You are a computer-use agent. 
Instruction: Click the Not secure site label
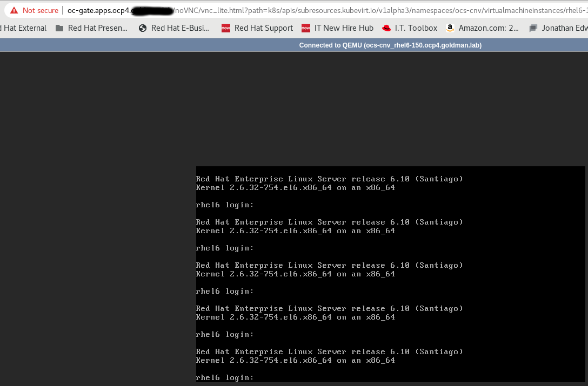(41, 10)
